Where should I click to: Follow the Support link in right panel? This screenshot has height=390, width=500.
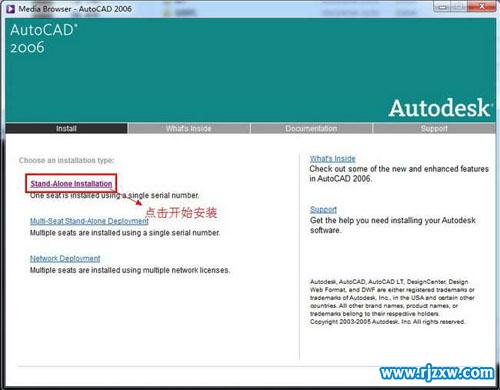point(323,210)
